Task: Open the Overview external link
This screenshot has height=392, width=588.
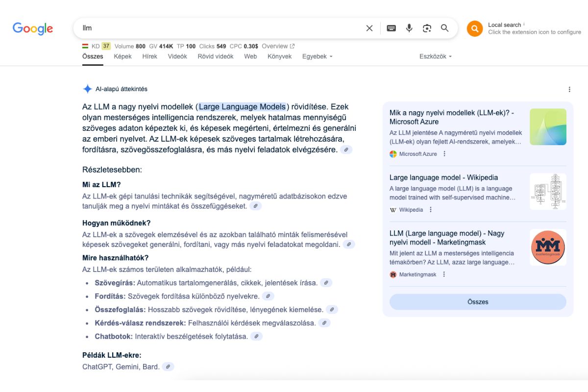Action: click(x=278, y=46)
